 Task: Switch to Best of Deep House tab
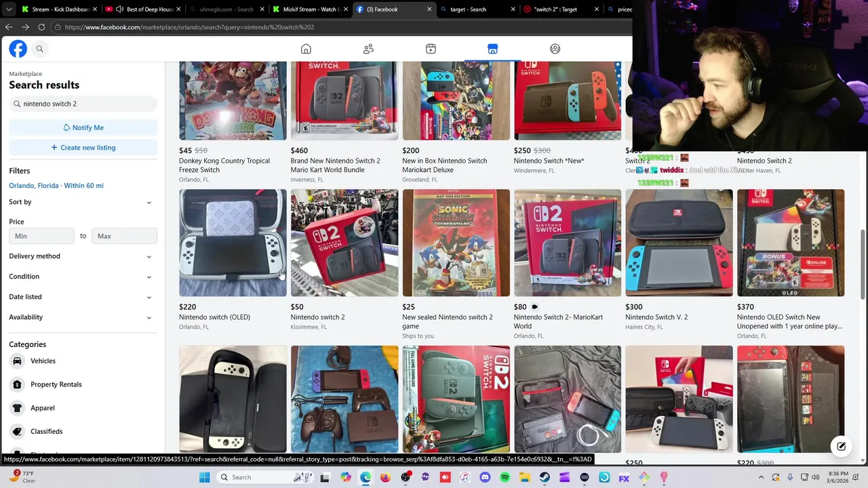coord(144,9)
